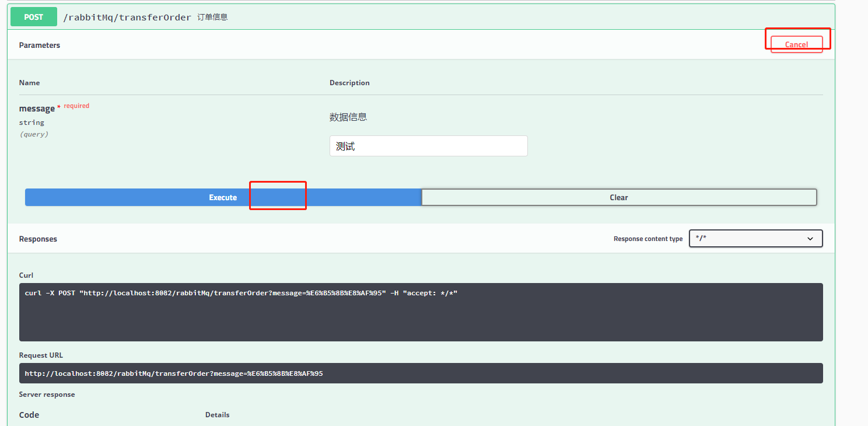Clear the request results
Screen dimensions: 868x426
click(x=618, y=197)
